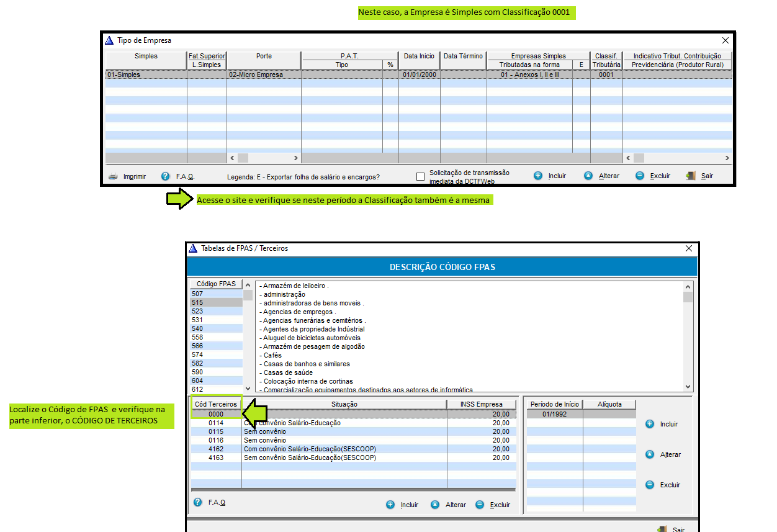Click the 'Cafés' description line

coord(271,355)
